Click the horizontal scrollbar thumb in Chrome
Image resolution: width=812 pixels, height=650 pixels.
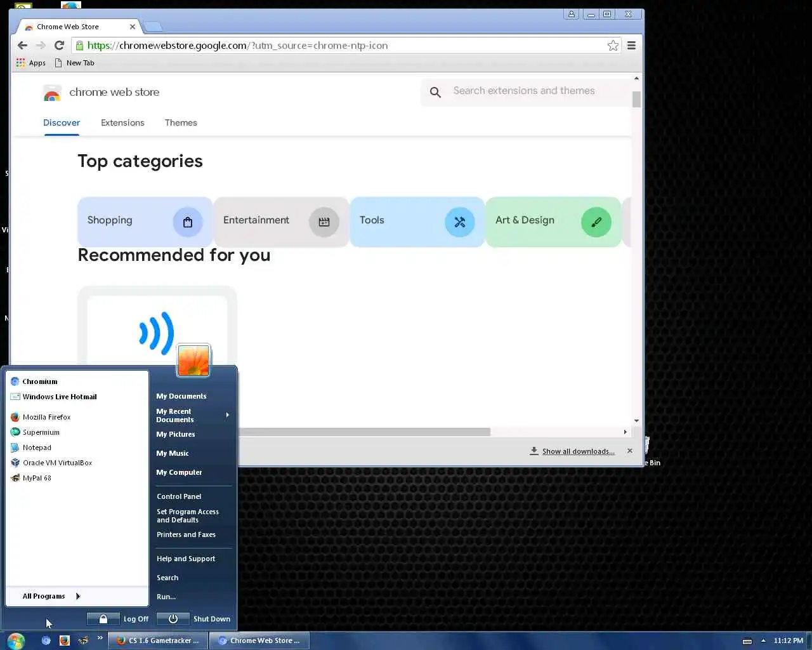pyautogui.click(x=364, y=432)
